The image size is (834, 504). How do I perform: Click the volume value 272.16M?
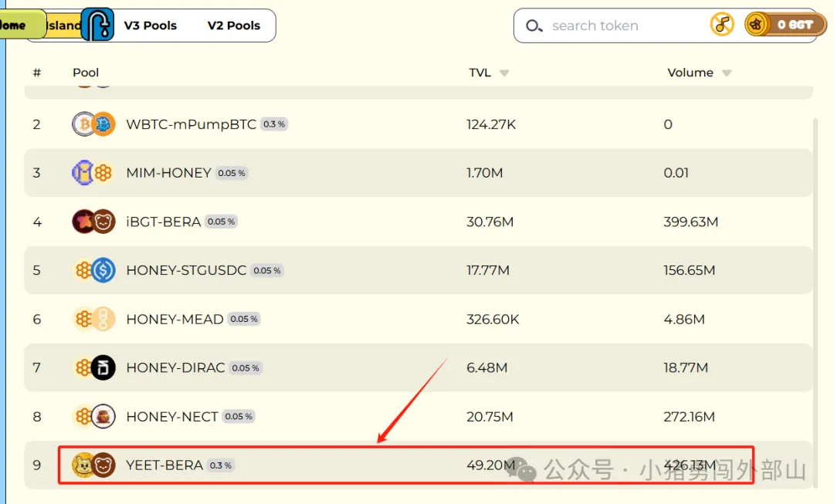[690, 416]
